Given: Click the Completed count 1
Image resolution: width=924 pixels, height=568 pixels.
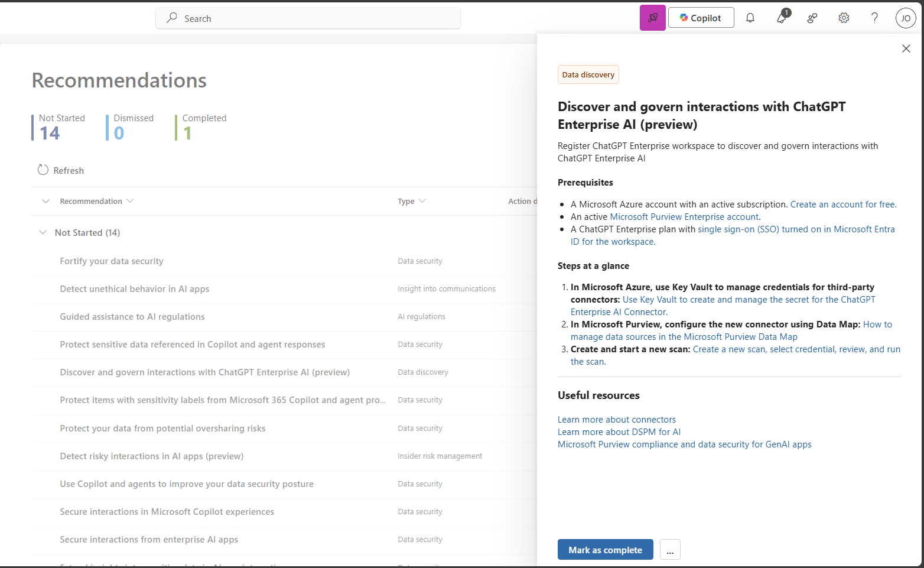Looking at the screenshot, I should [x=187, y=133].
